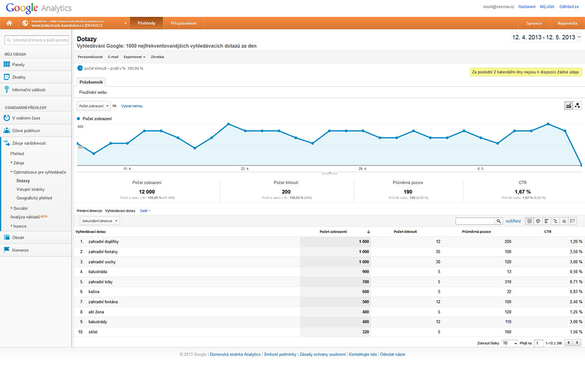The width and height of the screenshot is (585, 392).
Task: Open the Můj účet link
Action: pos(547,7)
